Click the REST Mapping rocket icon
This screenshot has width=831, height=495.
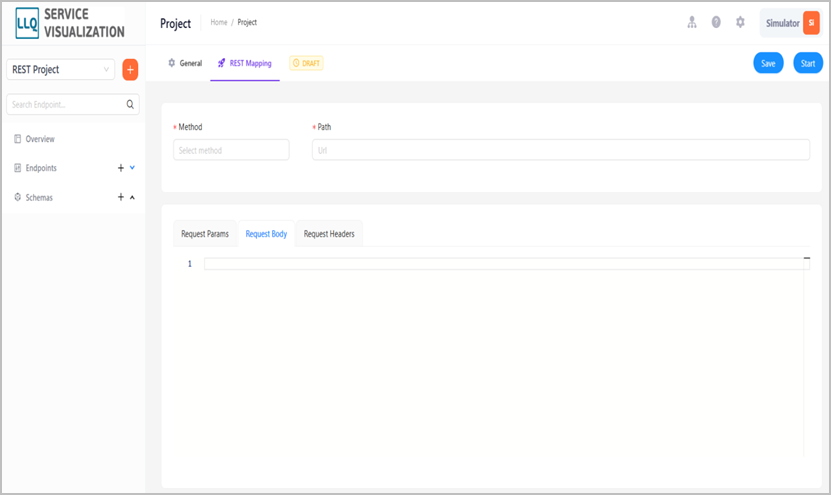[222, 63]
